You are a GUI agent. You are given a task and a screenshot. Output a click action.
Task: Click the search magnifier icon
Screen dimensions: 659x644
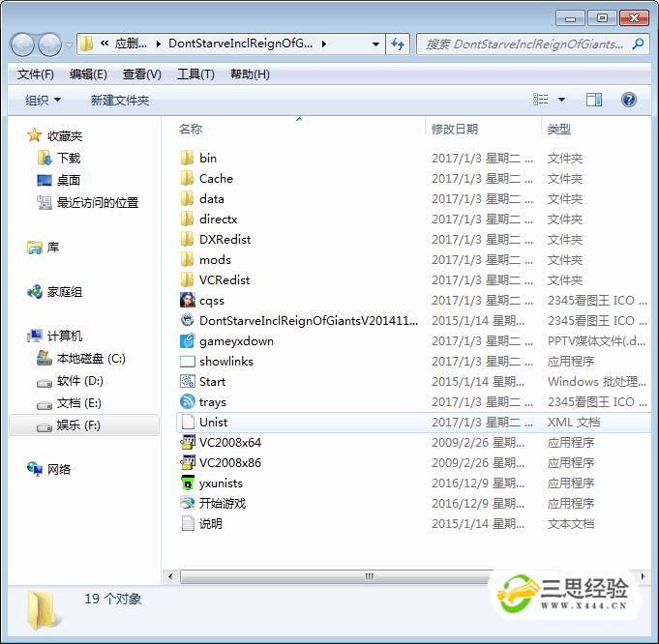tap(638, 44)
